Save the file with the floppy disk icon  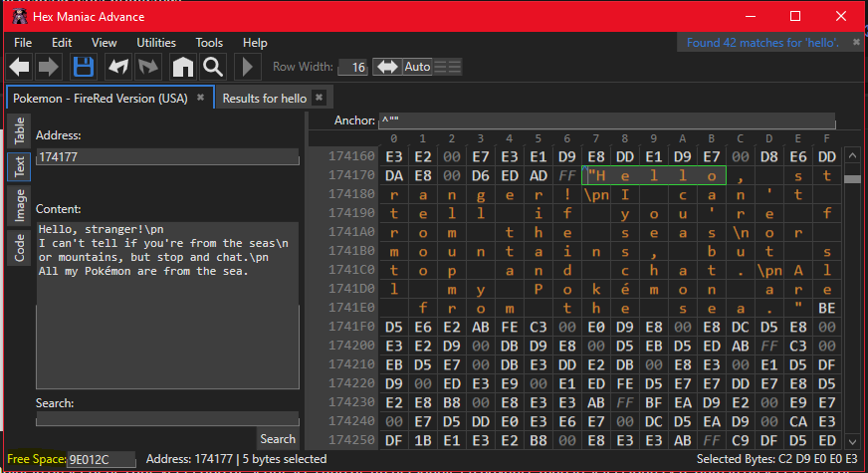coord(84,68)
